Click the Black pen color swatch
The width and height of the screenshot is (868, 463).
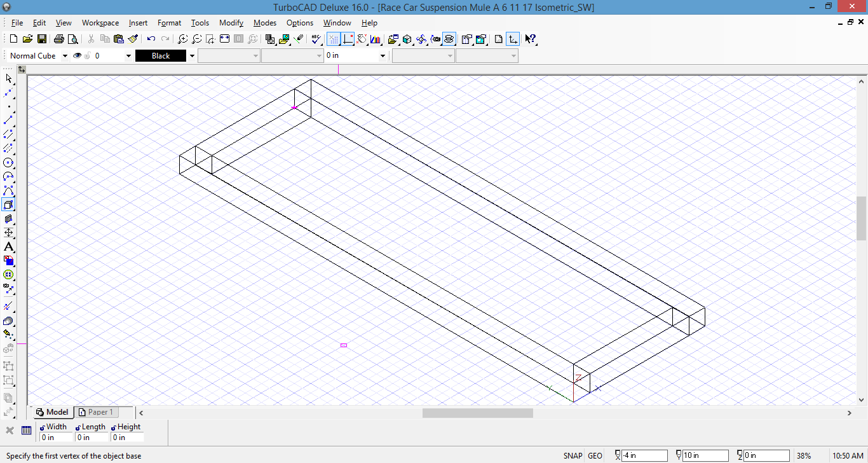click(x=161, y=55)
